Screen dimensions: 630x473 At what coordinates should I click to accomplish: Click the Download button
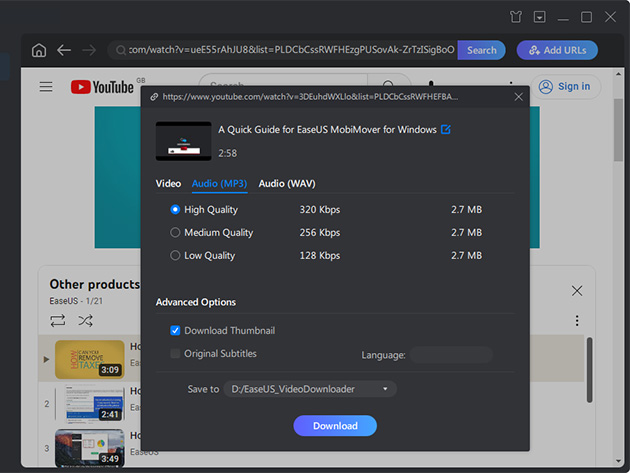coord(335,426)
